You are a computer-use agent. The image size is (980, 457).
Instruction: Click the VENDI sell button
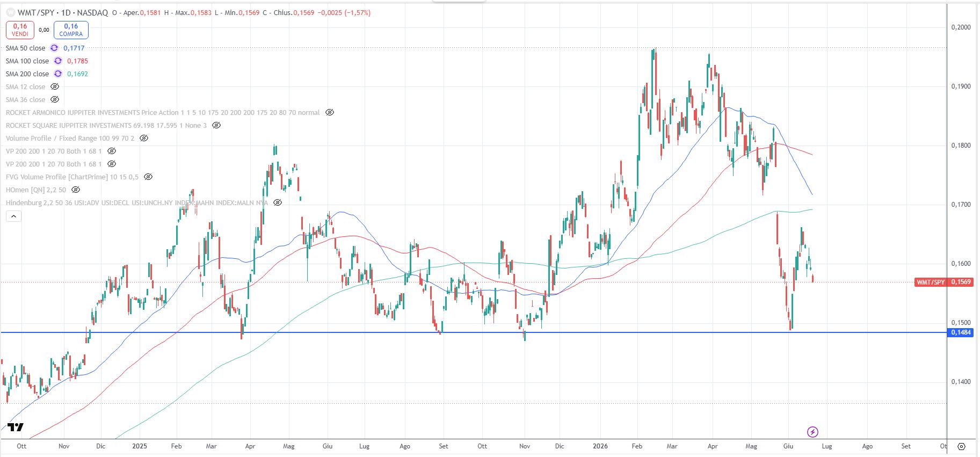click(x=20, y=30)
